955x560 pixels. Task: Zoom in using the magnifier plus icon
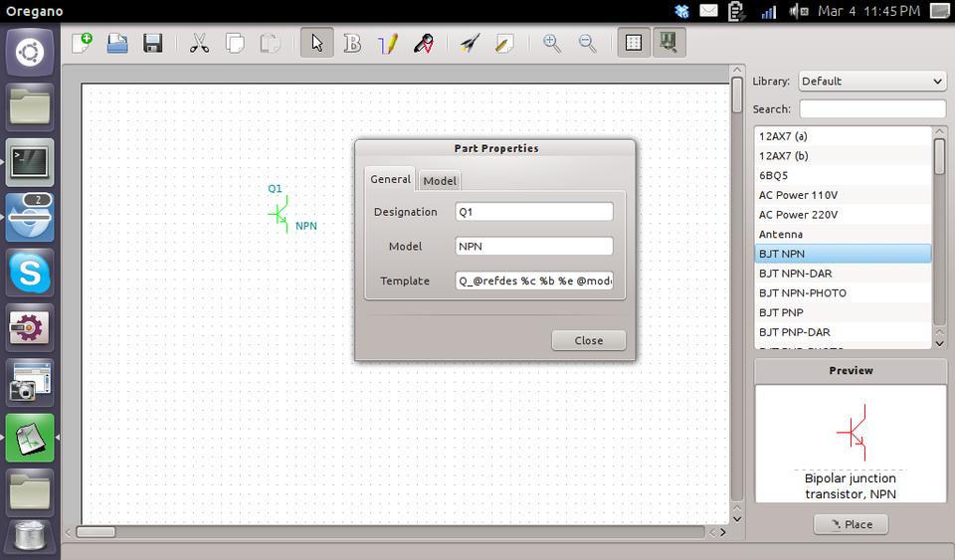tap(551, 44)
